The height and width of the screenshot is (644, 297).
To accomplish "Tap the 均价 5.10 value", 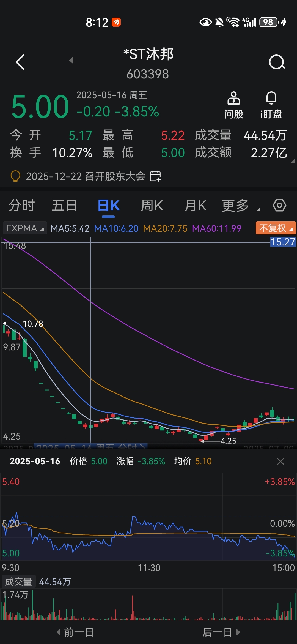I will click(x=193, y=461).
